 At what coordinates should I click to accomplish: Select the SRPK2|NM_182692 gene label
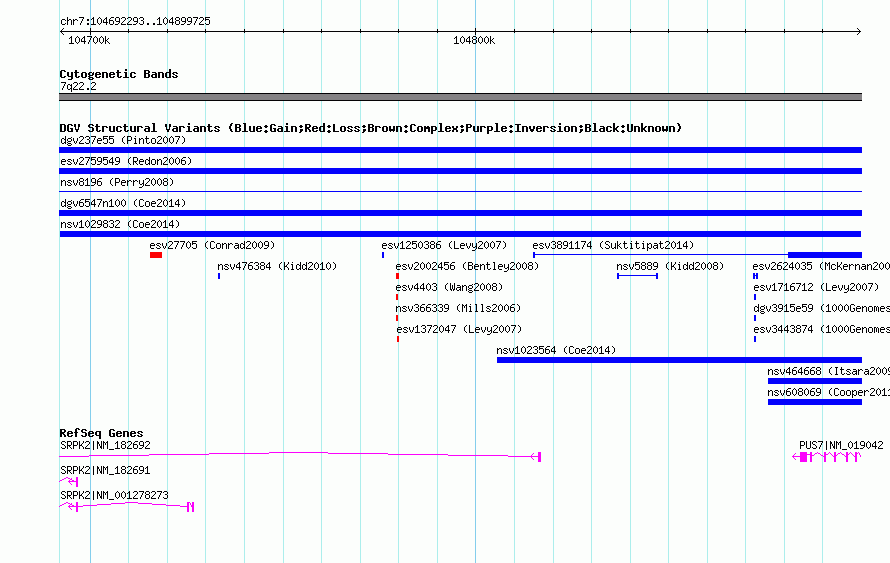[x=105, y=446]
